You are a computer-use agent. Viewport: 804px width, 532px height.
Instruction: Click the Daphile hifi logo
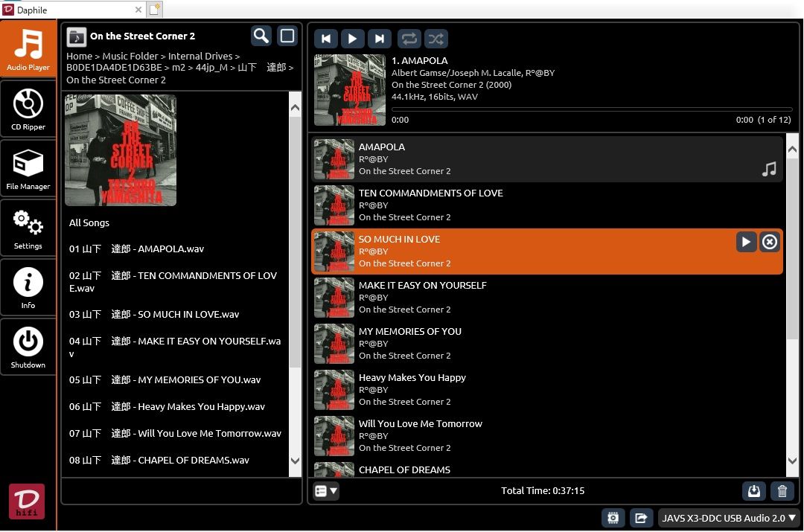(27, 501)
